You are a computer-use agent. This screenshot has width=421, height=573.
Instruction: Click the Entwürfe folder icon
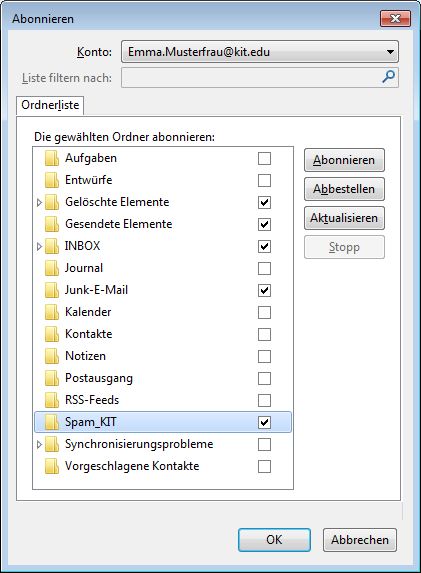click(x=52, y=181)
